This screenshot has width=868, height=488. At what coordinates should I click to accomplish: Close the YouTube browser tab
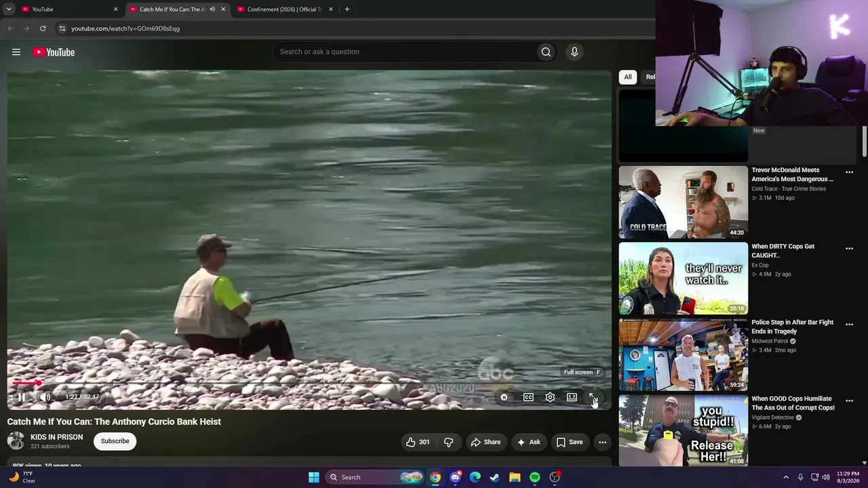point(115,9)
